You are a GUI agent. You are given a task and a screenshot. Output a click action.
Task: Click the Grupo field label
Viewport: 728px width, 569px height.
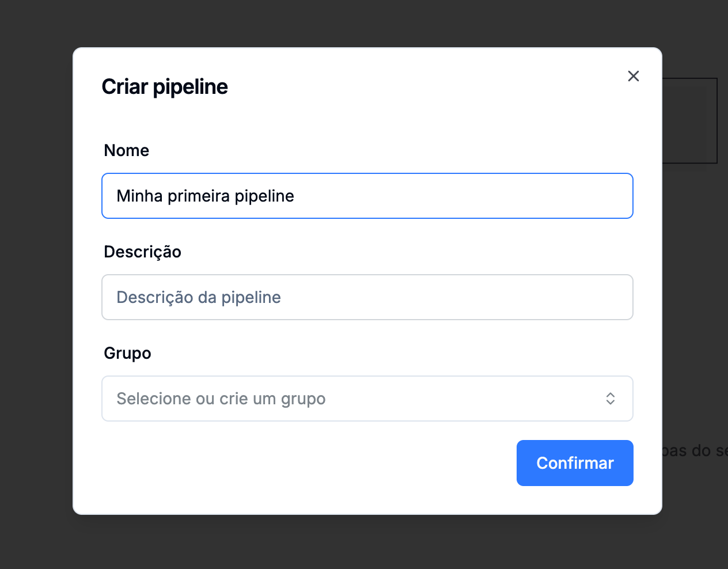127,353
